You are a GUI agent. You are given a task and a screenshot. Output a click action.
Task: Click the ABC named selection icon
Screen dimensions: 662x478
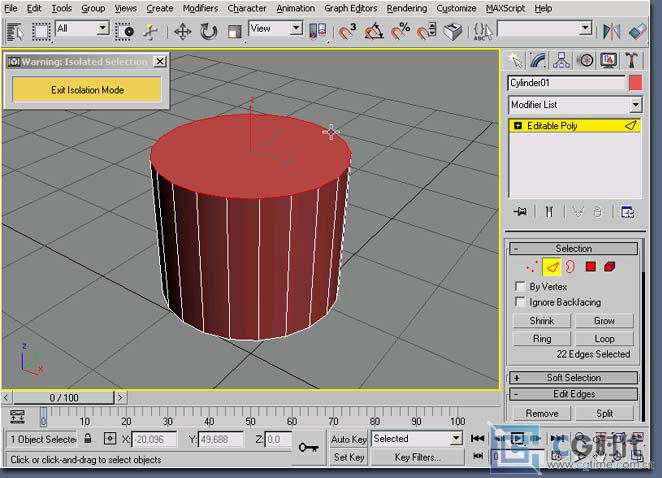click(x=483, y=32)
